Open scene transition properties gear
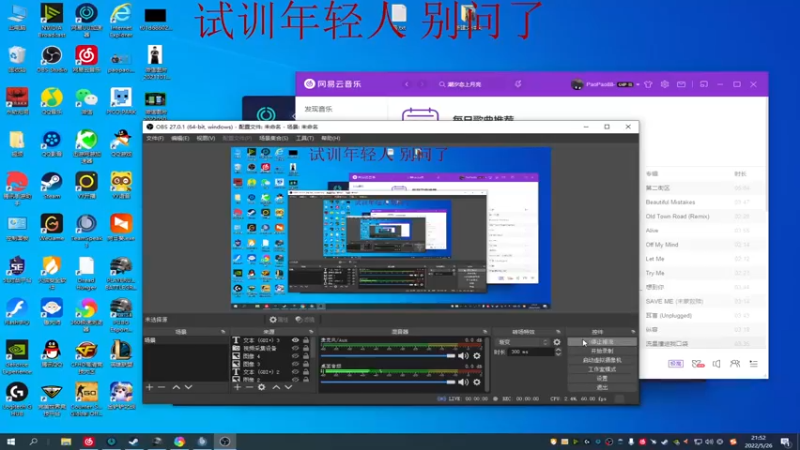 pos(557,342)
